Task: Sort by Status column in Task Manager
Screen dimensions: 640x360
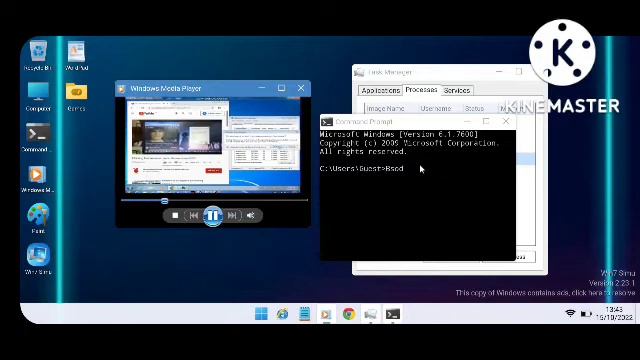Action: click(474, 109)
